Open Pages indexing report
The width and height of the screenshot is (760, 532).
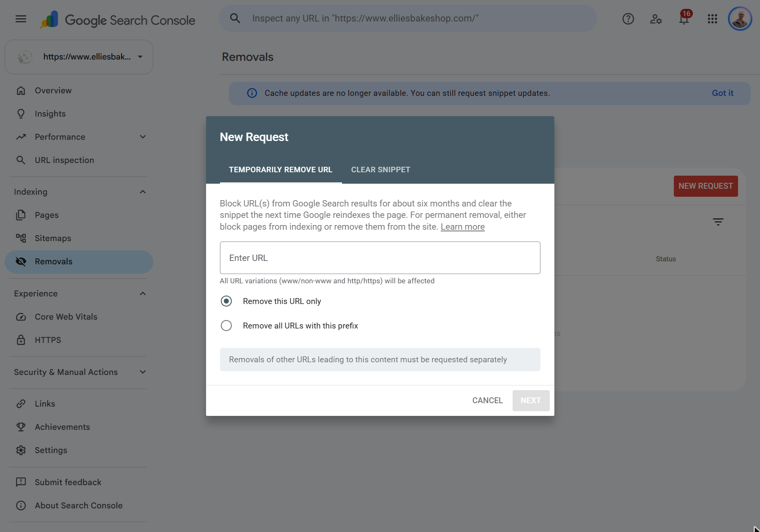click(x=78, y=215)
